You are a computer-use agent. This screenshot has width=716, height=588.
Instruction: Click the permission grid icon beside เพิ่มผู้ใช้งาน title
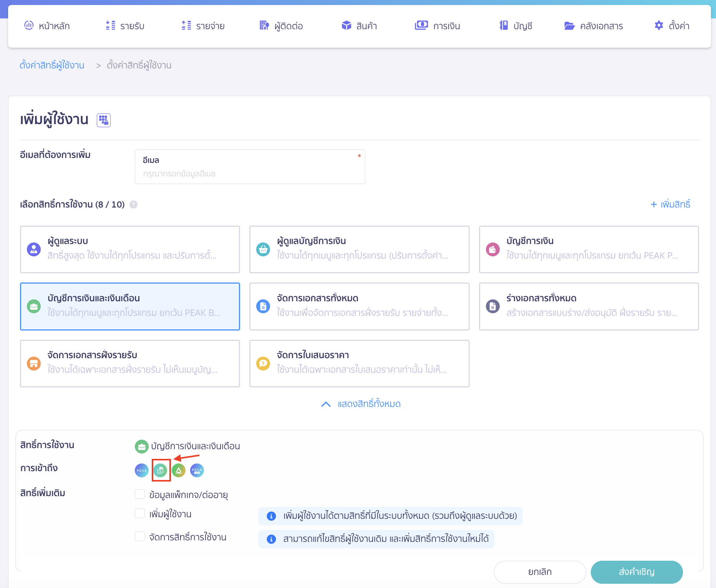104,120
